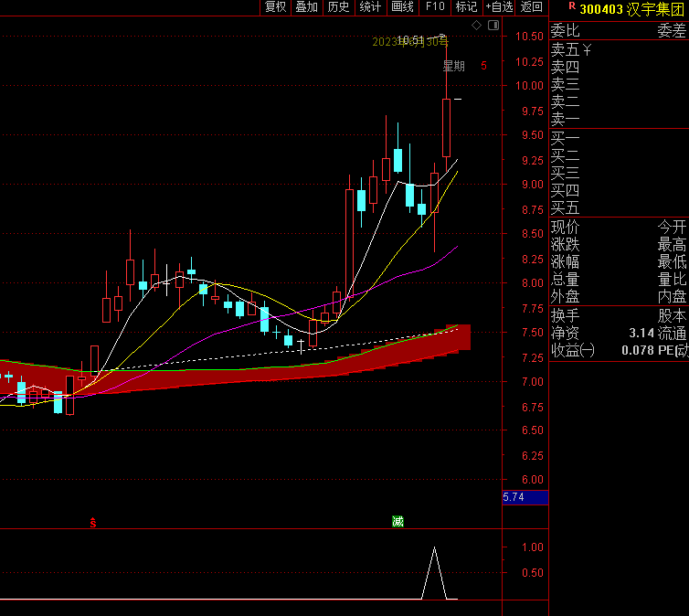Click the 现价 label

[565, 228]
